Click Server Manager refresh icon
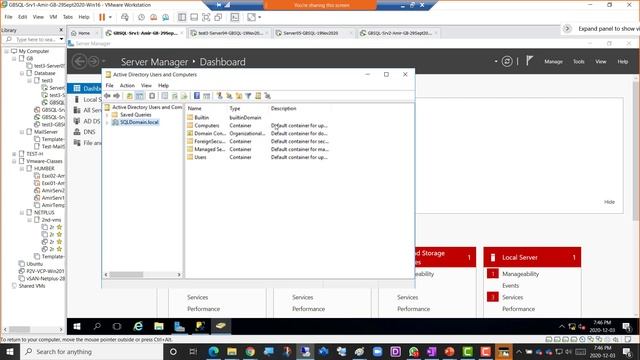Screen dimensions: 640x360 [507, 62]
